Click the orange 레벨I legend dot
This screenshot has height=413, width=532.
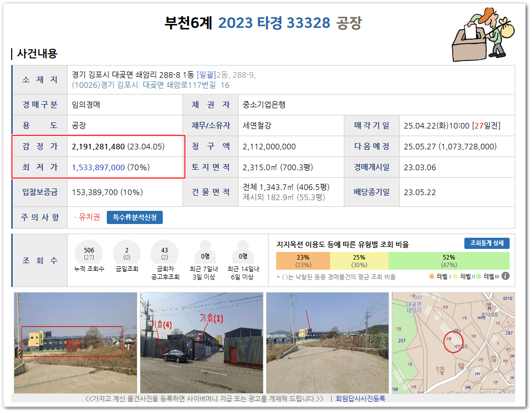[x=432, y=276]
